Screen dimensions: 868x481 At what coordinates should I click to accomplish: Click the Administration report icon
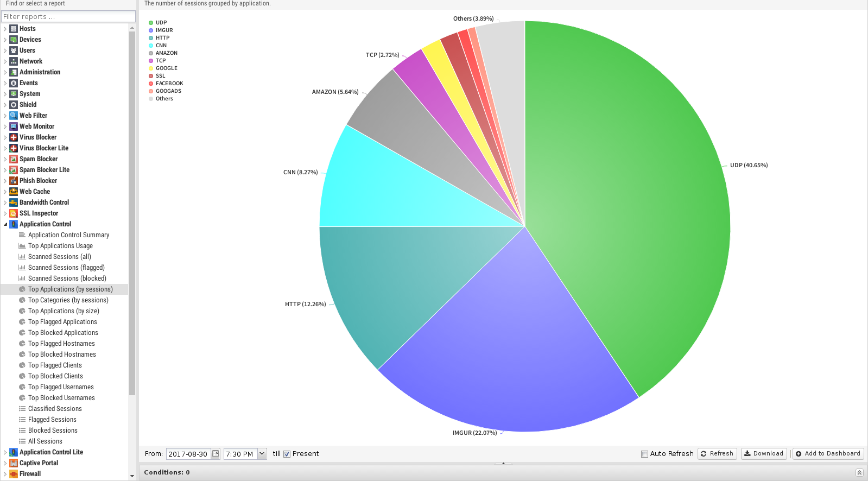[14, 72]
